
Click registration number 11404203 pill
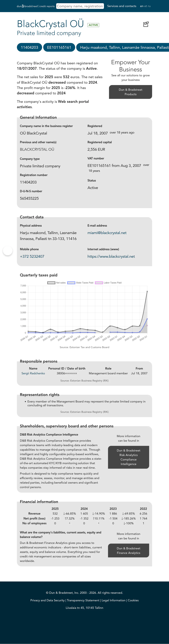click(29, 47)
